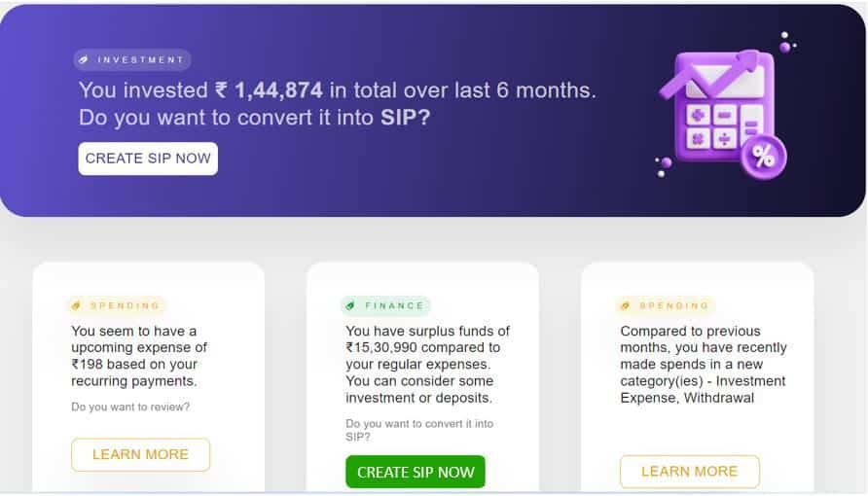
Task: Click the leaf icon in left SPENDING badge
Action: pyautogui.click(x=76, y=305)
